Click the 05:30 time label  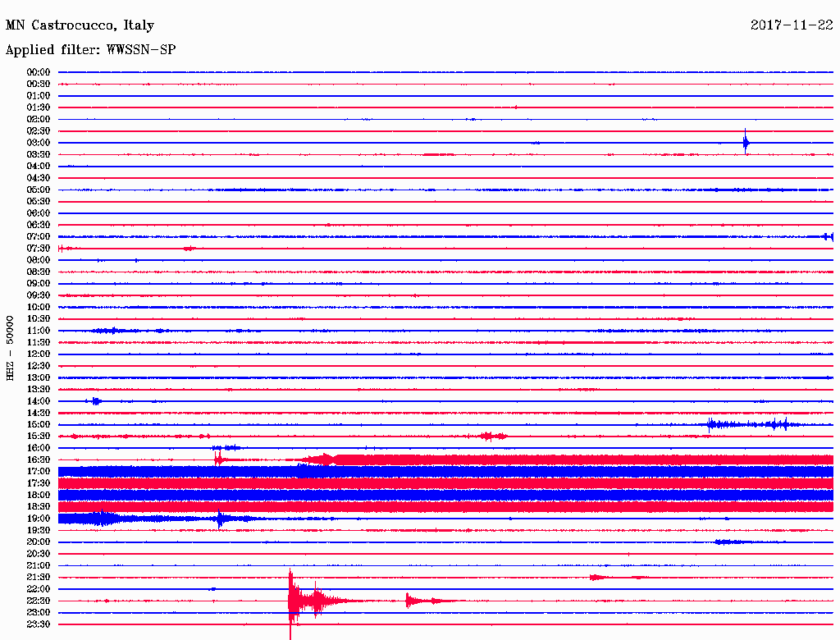[39, 202]
